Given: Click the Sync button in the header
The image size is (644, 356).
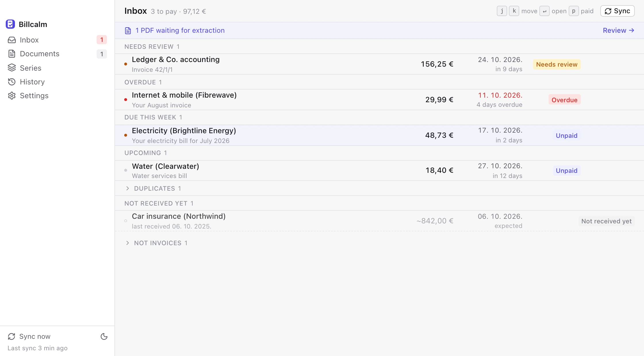Looking at the screenshot, I should pos(617,11).
